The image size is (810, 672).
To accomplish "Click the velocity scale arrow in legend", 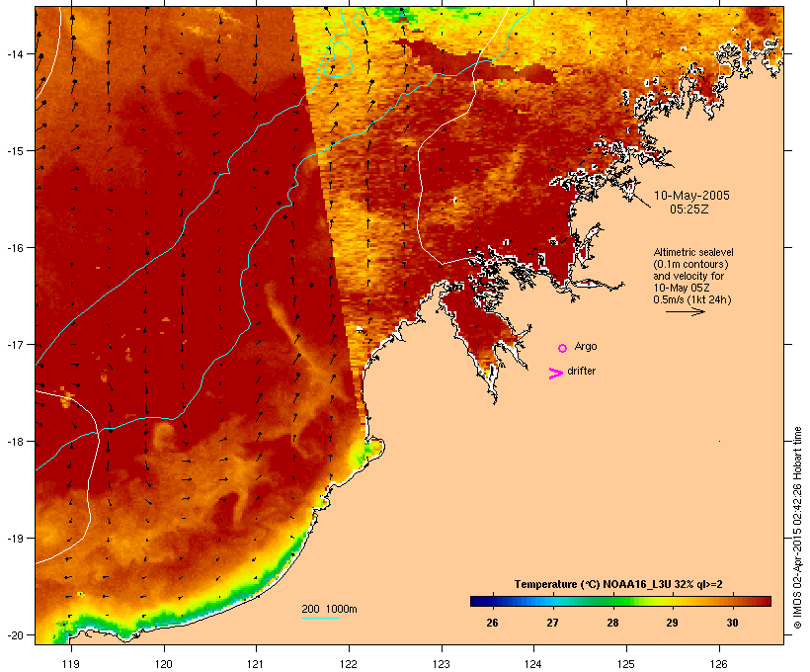I will click(685, 311).
